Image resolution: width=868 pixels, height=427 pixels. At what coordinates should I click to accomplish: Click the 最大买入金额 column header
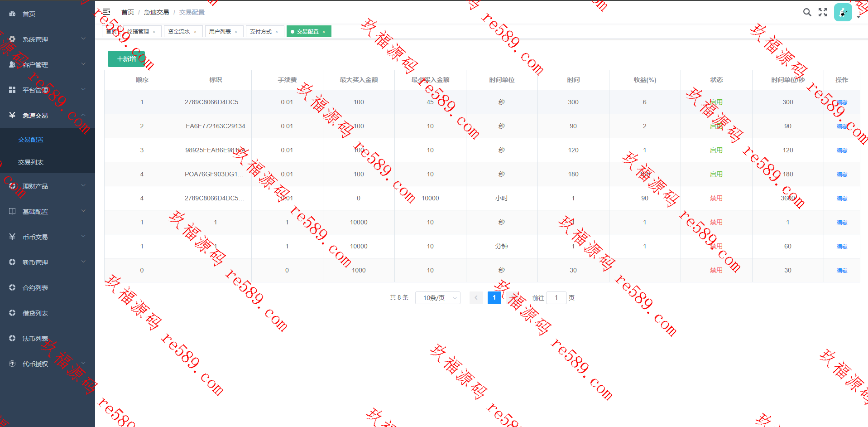(x=359, y=80)
